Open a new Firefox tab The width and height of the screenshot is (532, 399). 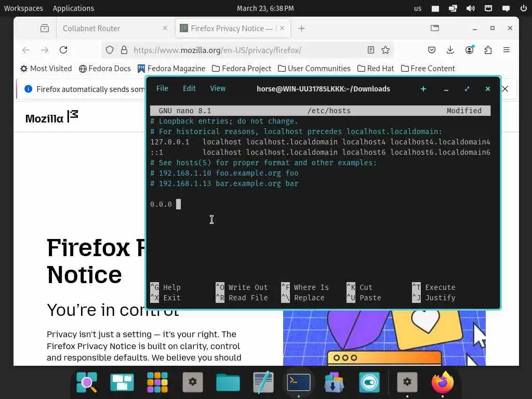click(x=301, y=29)
